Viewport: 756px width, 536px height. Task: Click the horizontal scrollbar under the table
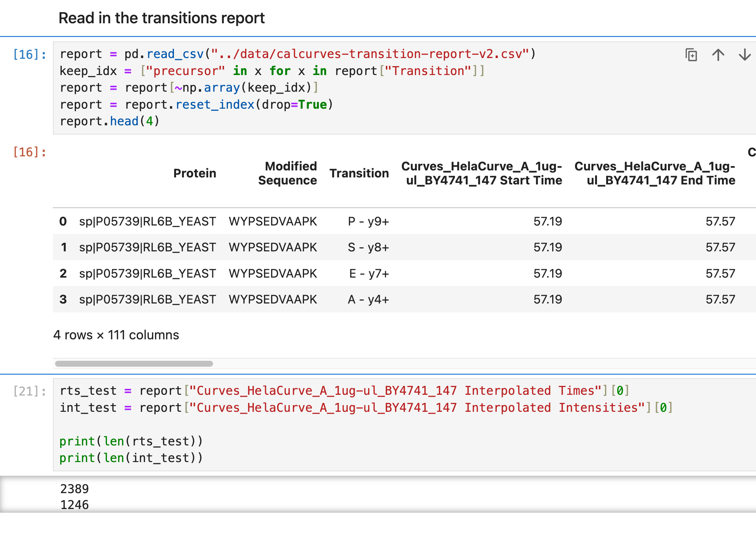134,364
